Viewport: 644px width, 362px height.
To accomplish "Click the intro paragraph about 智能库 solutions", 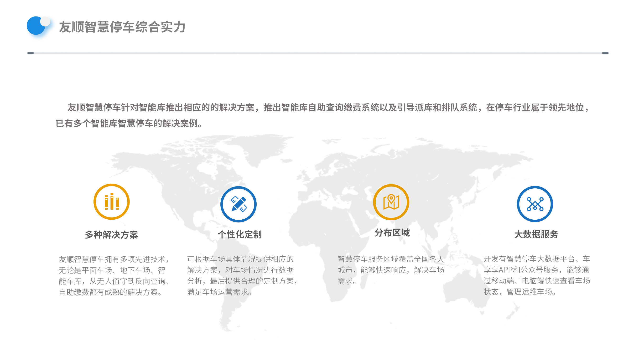I will 322,115.
